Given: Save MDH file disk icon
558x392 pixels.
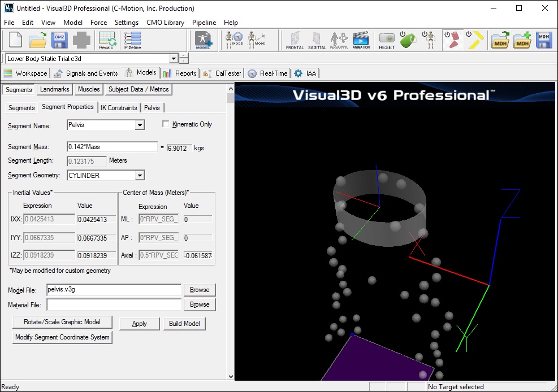Looking at the screenshot, I should pyautogui.click(x=544, y=40).
